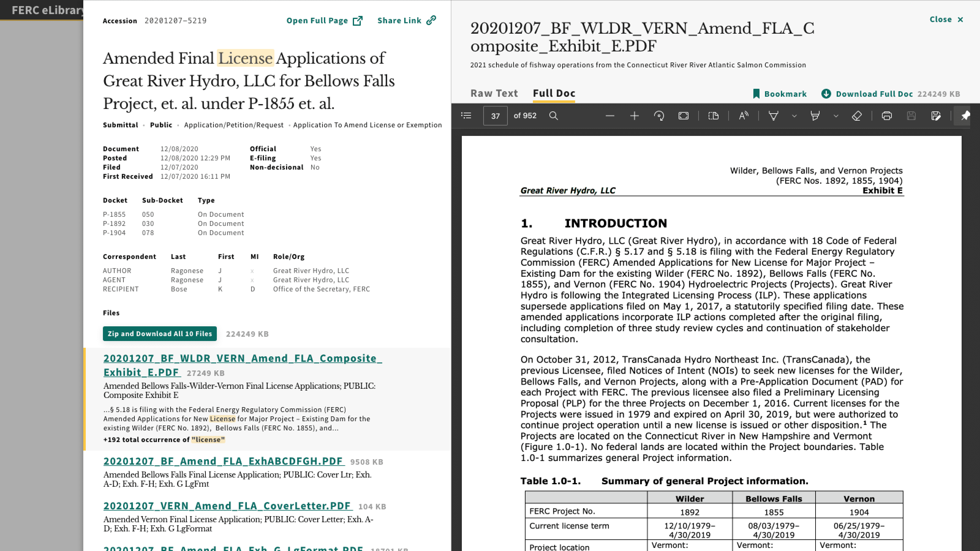Open Composite Exhibit E PDF file link

point(242,365)
